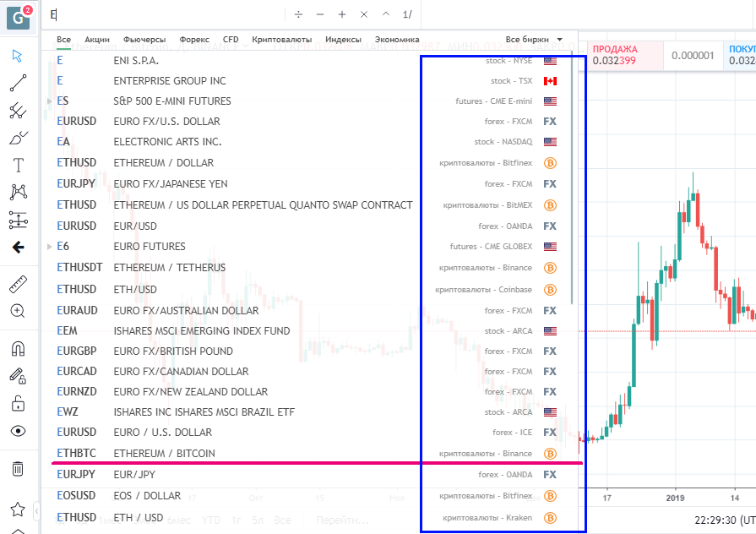Select the text annotation tool
The image size is (756, 534).
point(19,166)
